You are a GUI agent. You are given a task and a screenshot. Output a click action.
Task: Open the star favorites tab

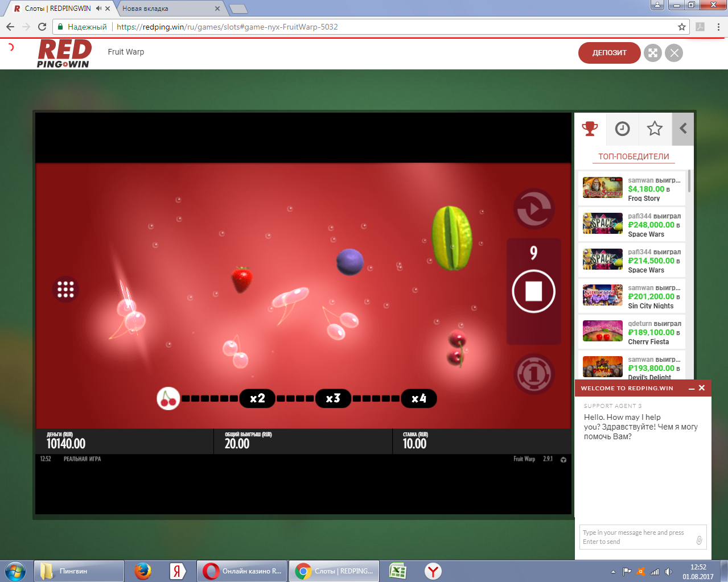[x=655, y=129]
